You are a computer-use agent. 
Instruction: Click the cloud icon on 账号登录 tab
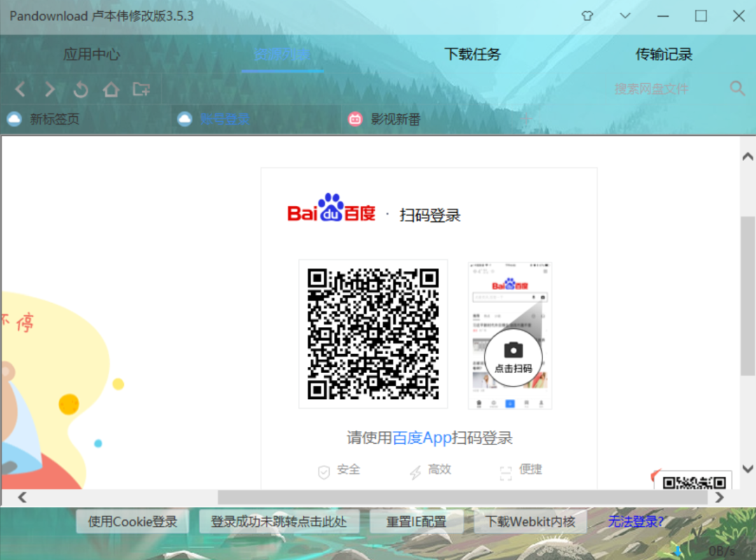pos(185,119)
